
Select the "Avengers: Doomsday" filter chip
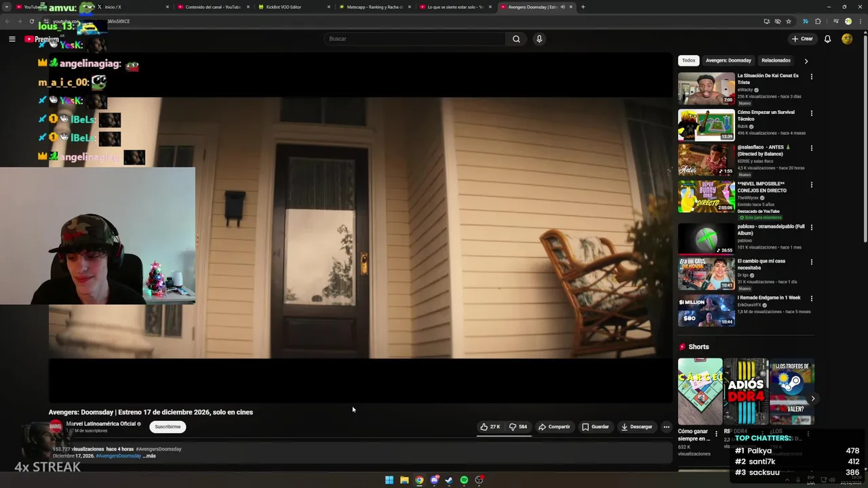tap(728, 60)
